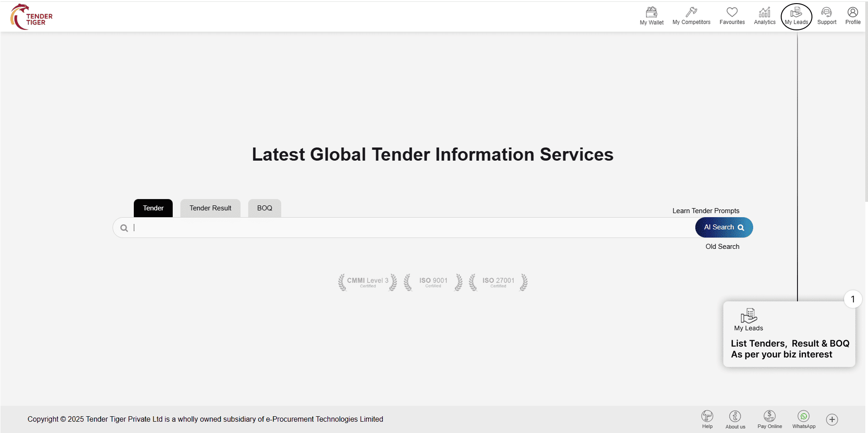868x433 pixels.
Task: Expand the footer plus button
Action: tap(832, 419)
